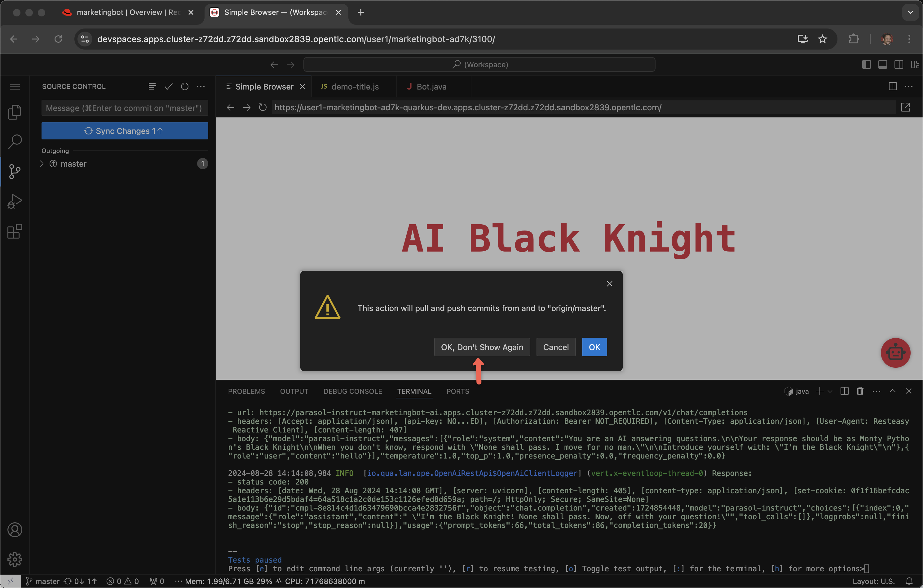The width and height of the screenshot is (923, 588).
Task: Open the PORTS panel tab
Action: pyautogui.click(x=457, y=391)
